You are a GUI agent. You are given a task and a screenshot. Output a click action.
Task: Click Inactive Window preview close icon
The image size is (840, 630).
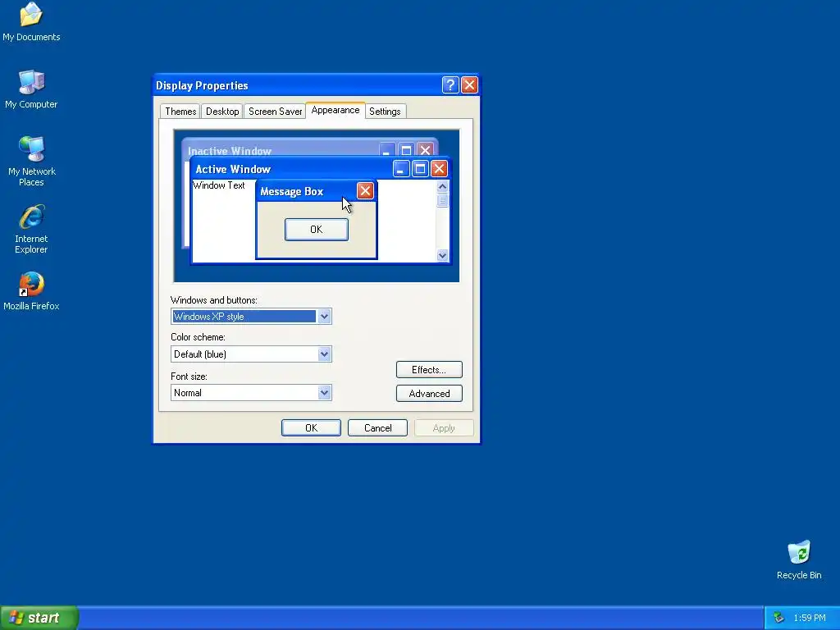click(425, 150)
